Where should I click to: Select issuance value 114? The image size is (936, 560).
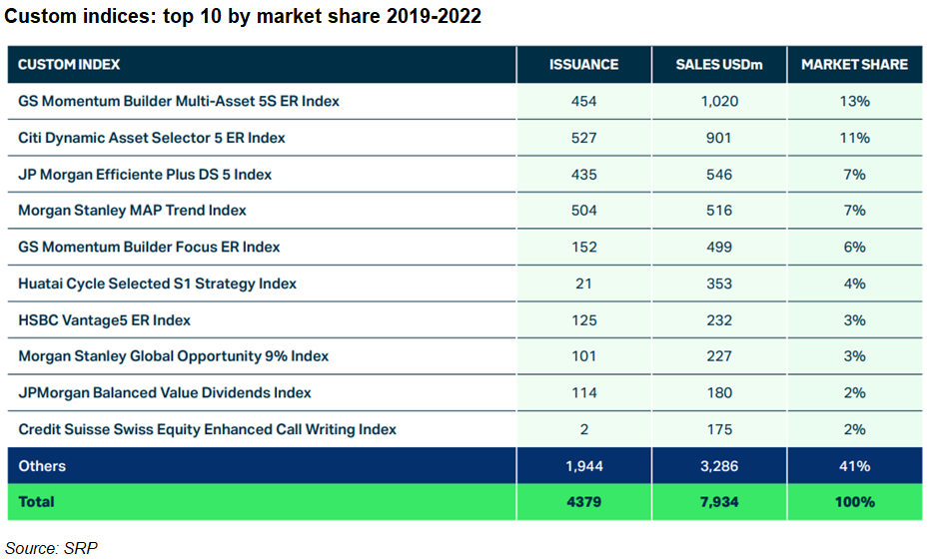click(583, 393)
